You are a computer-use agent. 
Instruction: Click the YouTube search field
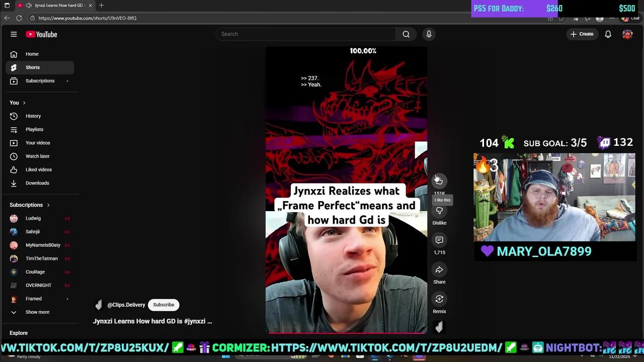point(306,34)
